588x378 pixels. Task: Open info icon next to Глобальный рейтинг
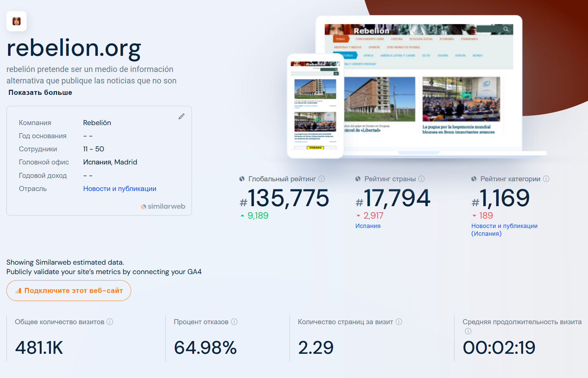tap(322, 179)
